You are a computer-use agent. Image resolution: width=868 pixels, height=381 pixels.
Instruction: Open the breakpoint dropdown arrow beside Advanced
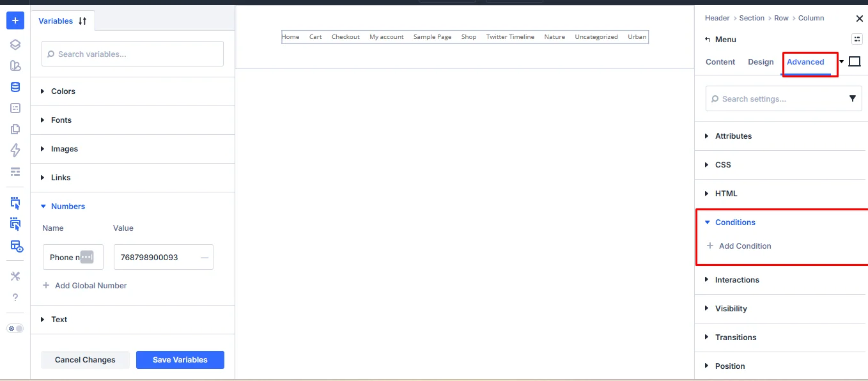(842, 62)
